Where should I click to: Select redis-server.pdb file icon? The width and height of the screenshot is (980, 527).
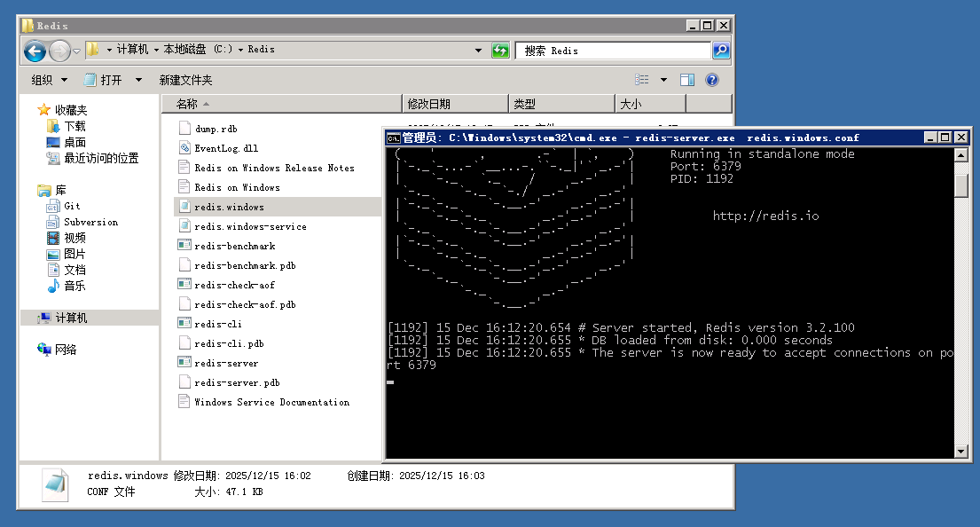184,382
